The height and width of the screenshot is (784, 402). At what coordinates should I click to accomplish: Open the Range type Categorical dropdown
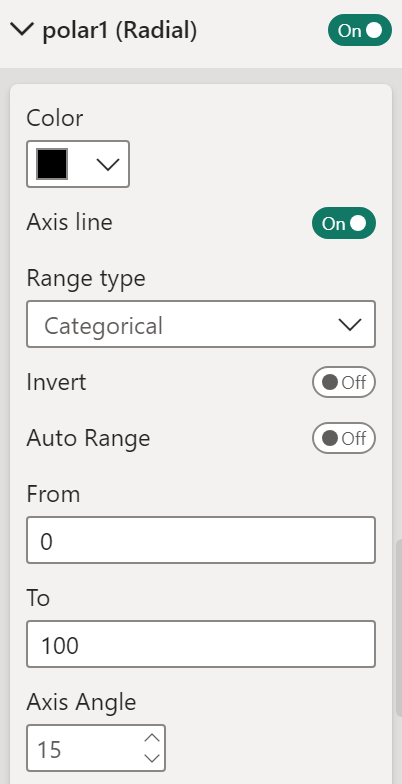click(x=201, y=324)
